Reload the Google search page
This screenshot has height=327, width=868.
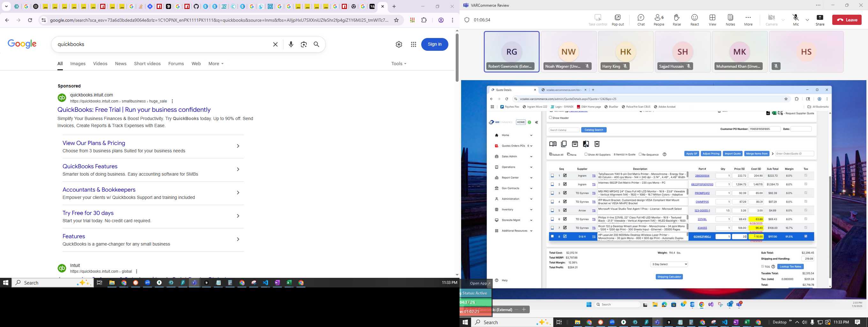click(x=30, y=20)
